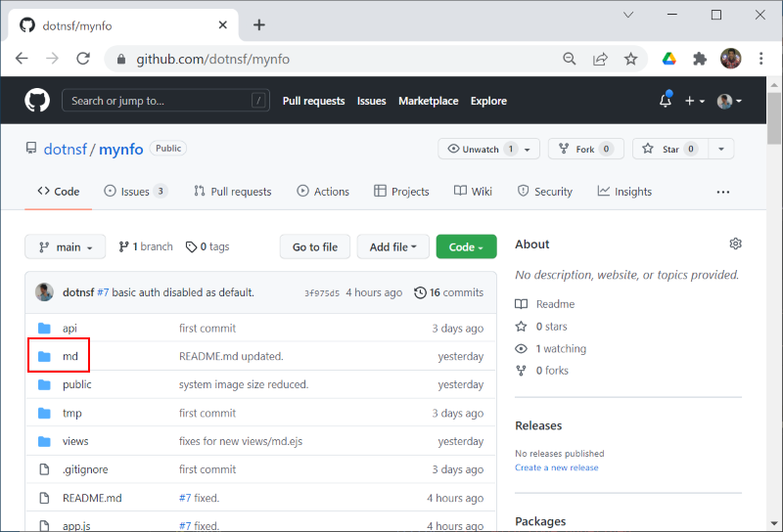This screenshot has width=783, height=532.
Task: Open the create new plus dropdown
Action: point(695,101)
